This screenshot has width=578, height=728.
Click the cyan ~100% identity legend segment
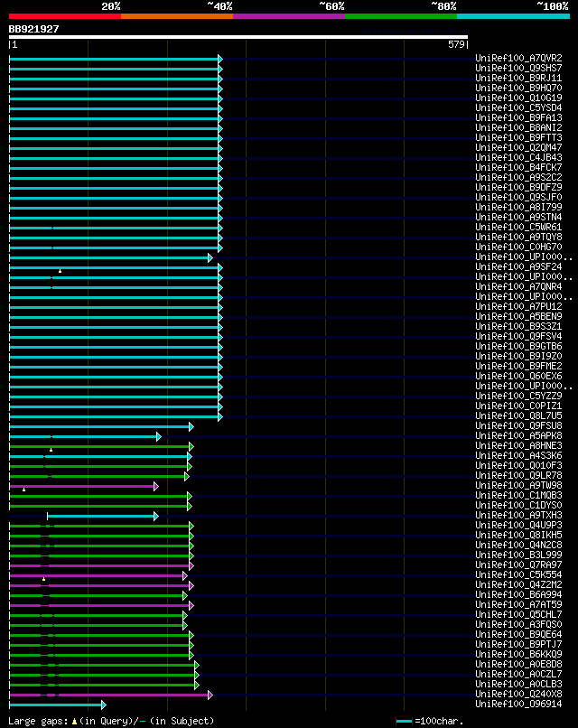(x=514, y=16)
